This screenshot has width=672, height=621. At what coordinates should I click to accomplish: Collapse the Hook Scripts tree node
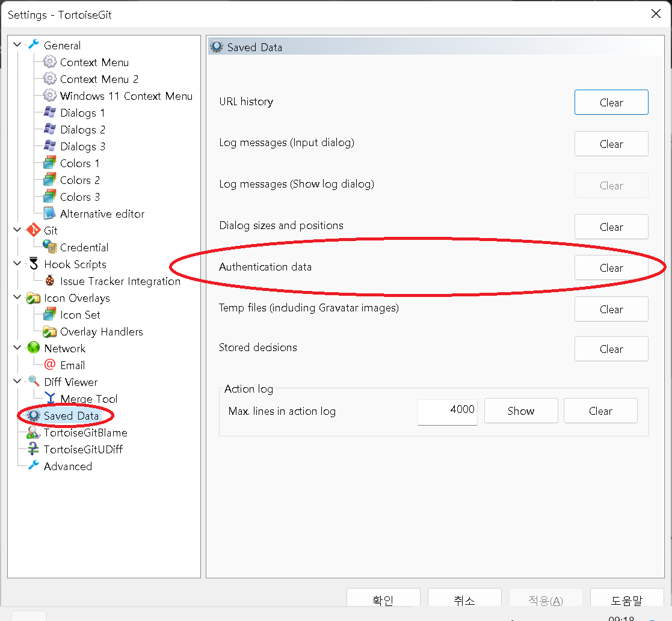pos(17,263)
